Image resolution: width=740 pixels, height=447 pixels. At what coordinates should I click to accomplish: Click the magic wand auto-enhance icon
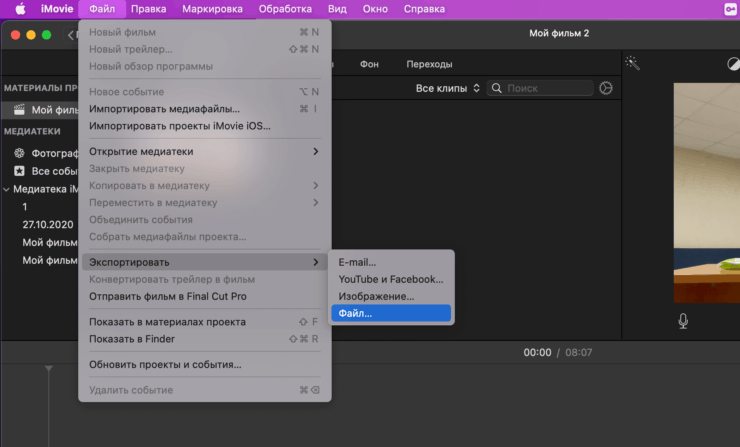[632, 63]
